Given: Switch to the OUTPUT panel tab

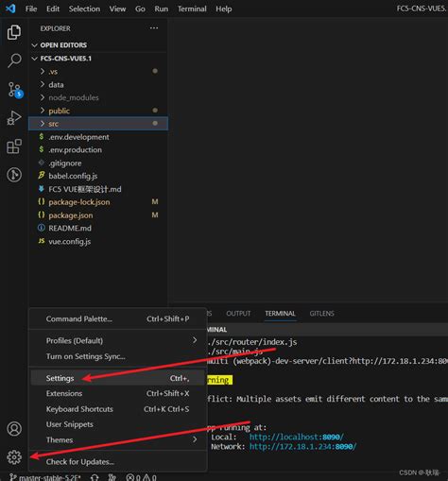Looking at the screenshot, I should (238, 314).
